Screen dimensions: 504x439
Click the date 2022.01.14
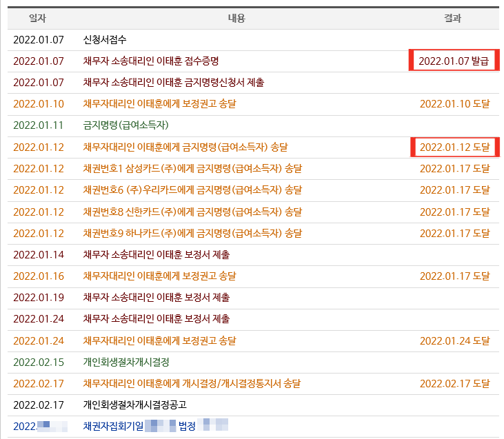(x=39, y=255)
